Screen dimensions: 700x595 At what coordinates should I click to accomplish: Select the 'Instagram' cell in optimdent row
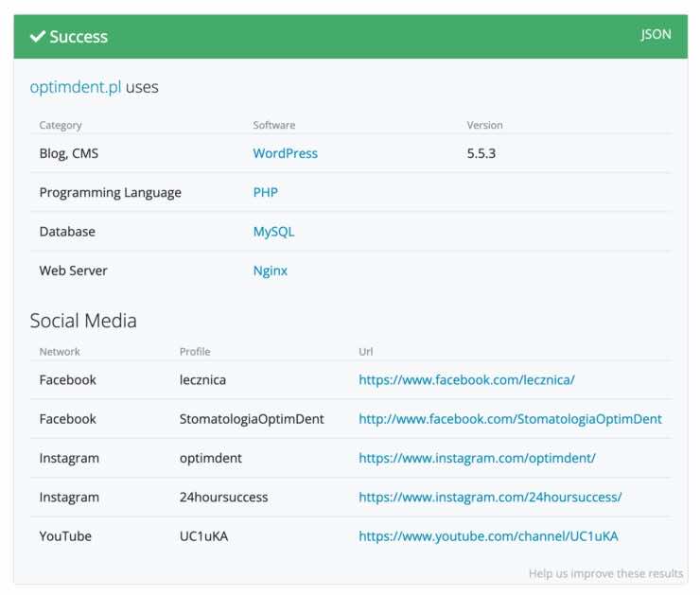69,459
